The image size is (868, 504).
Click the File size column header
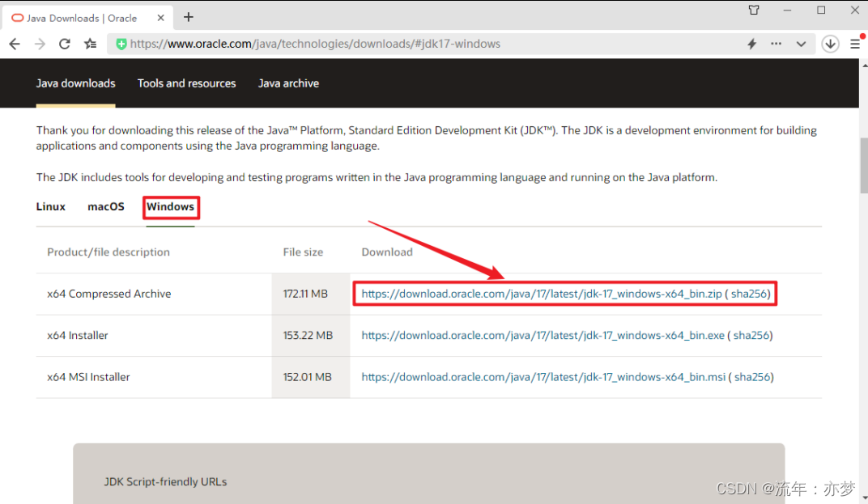[303, 252]
